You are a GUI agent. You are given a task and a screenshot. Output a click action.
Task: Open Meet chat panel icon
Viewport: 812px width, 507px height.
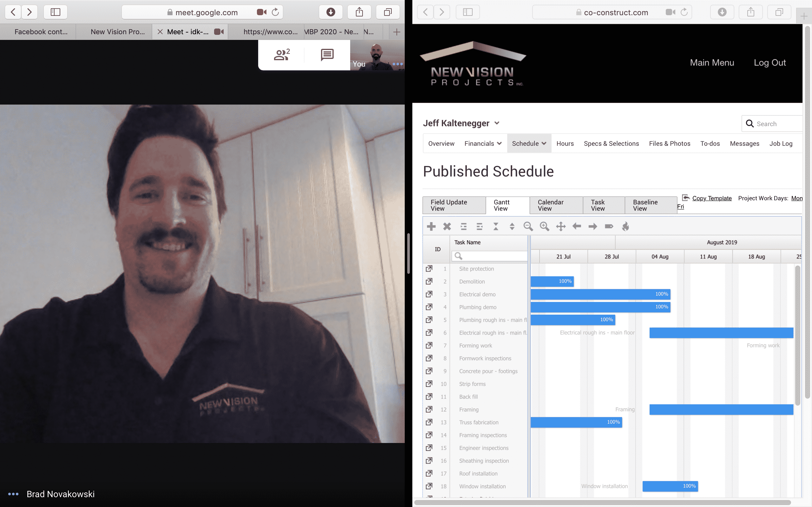pos(327,55)
